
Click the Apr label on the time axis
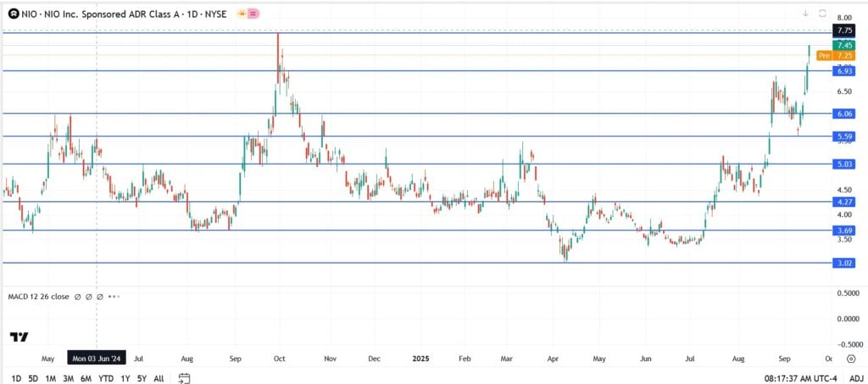[x=553, y=359]
